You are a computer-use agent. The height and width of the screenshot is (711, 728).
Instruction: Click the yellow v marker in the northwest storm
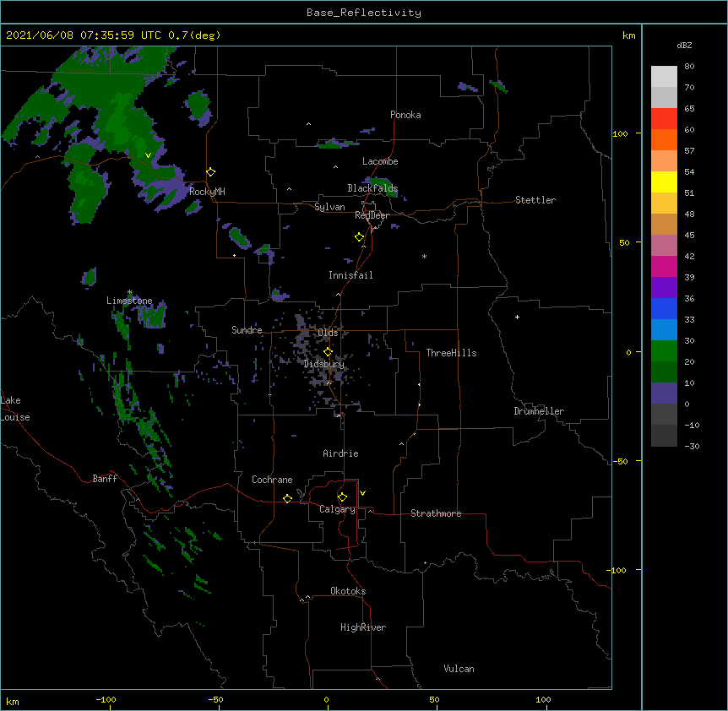pyautogui.click(x=148, y=155)
